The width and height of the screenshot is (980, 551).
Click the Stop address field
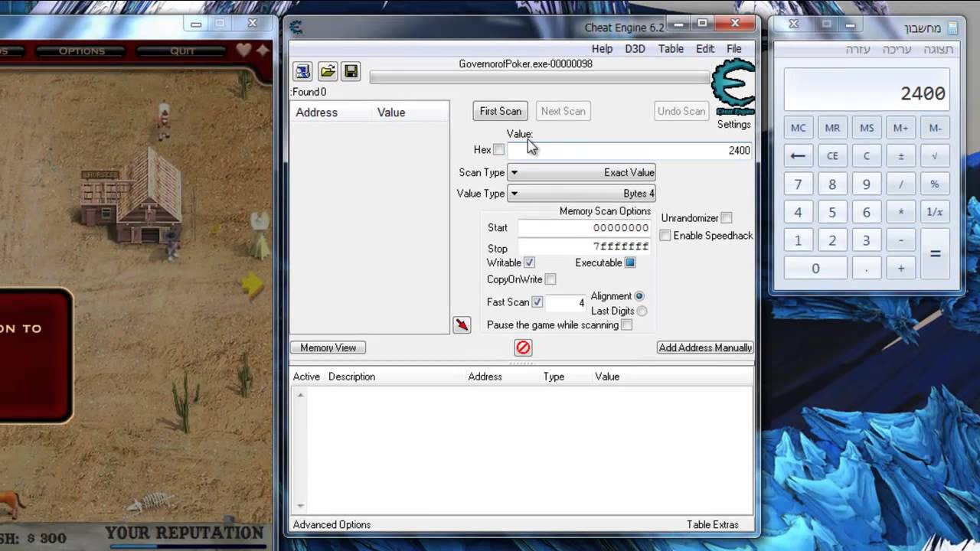pyautogui.click(x=584, y=246)
